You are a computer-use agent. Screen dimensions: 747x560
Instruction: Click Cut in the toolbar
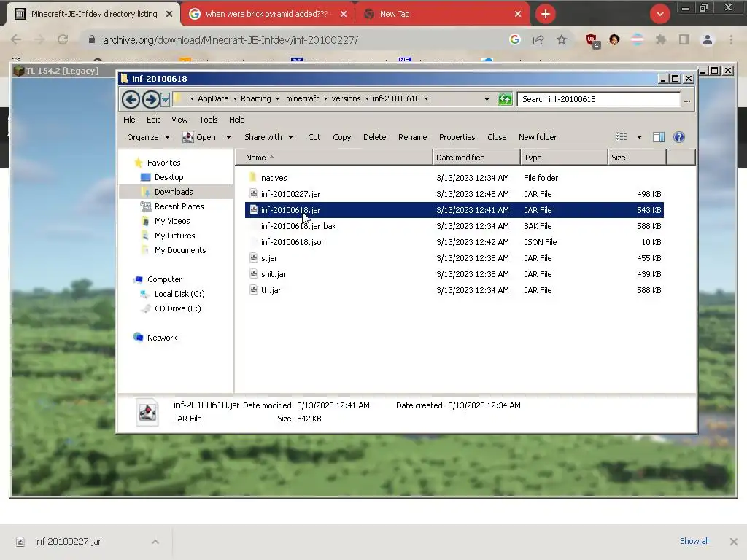(314, 137)
